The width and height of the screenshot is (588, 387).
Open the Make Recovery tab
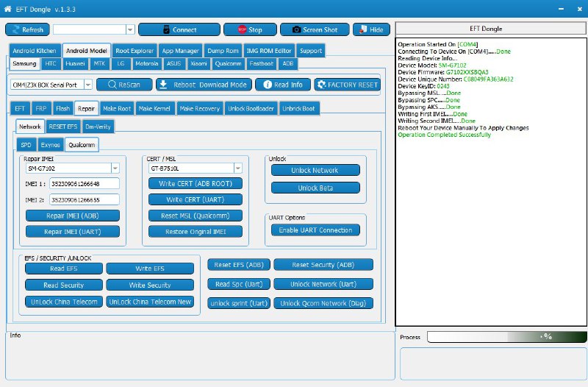click(x=199, y=108)
